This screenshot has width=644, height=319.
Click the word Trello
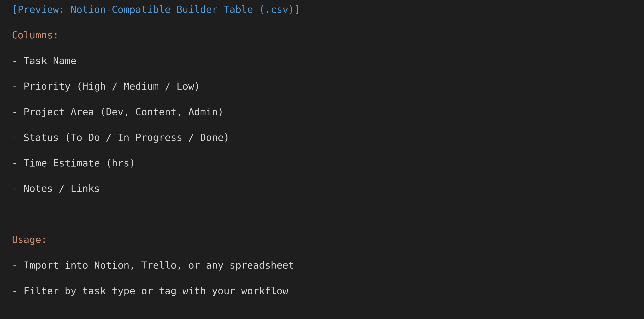[x=159, y=265]
